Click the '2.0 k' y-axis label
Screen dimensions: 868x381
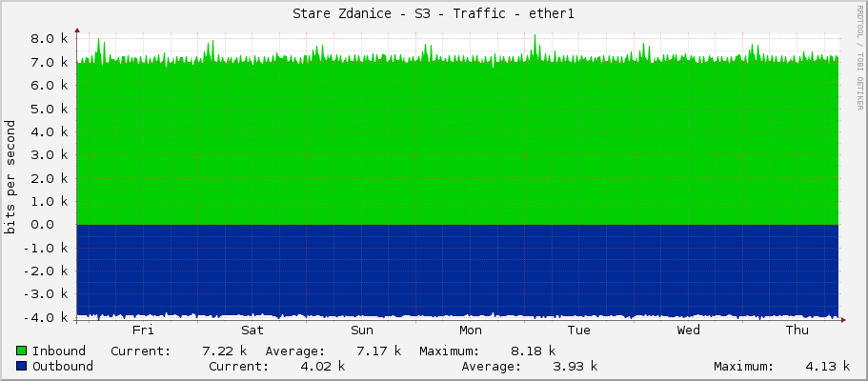coord(50,178)
